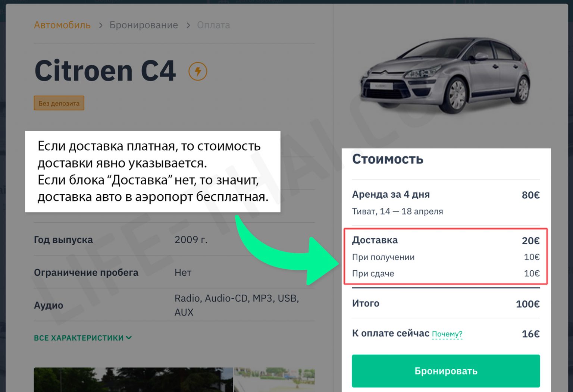Click the Итого label
The image size is (573, 392).
(366, 303)
